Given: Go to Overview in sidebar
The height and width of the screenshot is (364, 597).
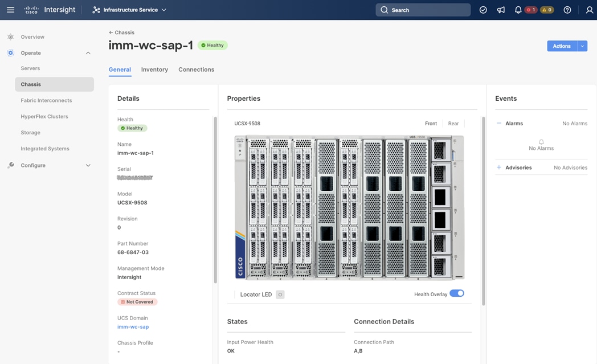Looking at the screenshot, I should [x=32, y=37].
